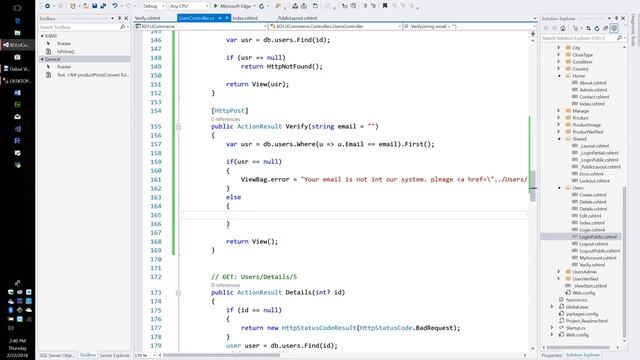Click the code editor vertical scrollbar thumb
The height and width of the screenshot is (360, 640).
(x=533, y=186)
